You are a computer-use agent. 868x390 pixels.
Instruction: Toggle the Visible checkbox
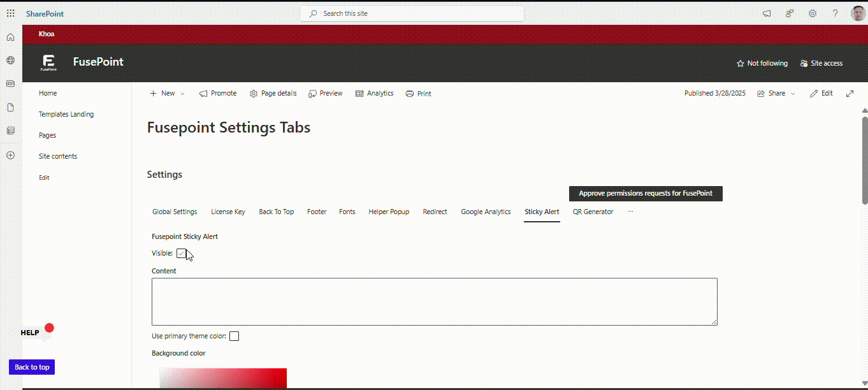coord(182,254)
